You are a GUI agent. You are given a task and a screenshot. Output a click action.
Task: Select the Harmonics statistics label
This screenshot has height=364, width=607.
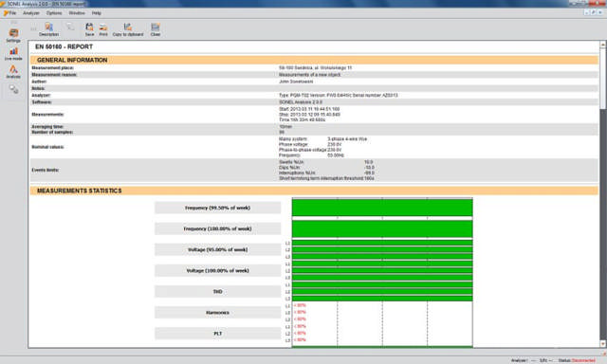[217, 313]
